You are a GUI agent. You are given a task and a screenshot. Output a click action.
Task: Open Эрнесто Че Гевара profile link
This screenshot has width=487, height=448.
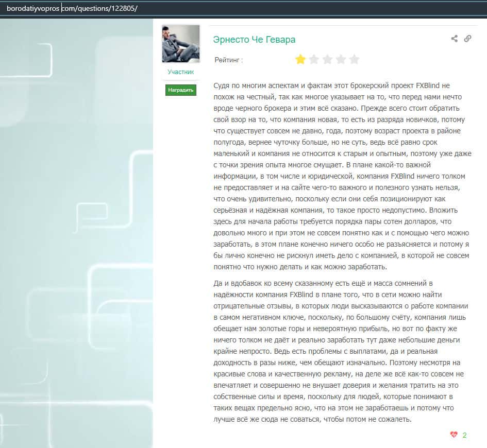click(x=254, y=40)
